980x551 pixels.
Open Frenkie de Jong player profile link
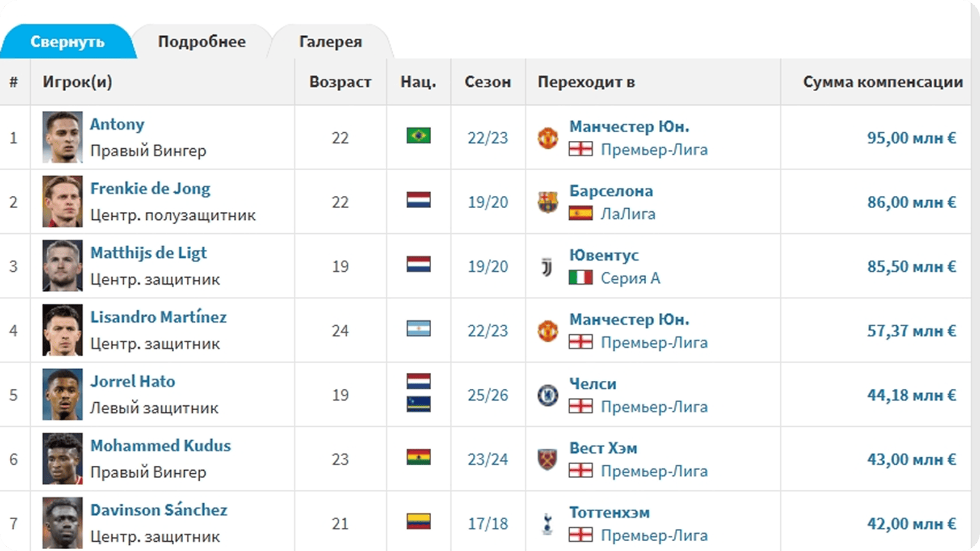coord(150,189)
